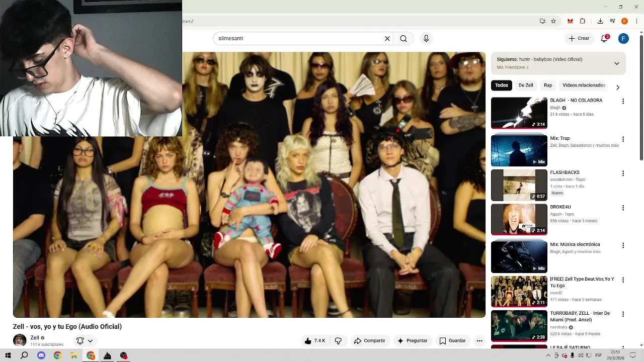Open TURROBABY, ZELL - Inter De Miami title

[x=580, y=317]
